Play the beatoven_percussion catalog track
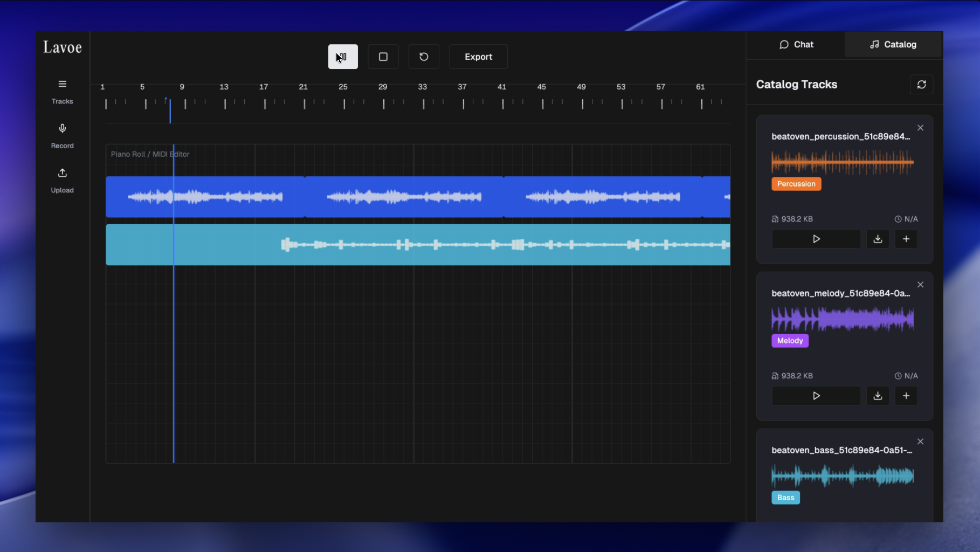The image size is (980, 552). click(816, 239)
